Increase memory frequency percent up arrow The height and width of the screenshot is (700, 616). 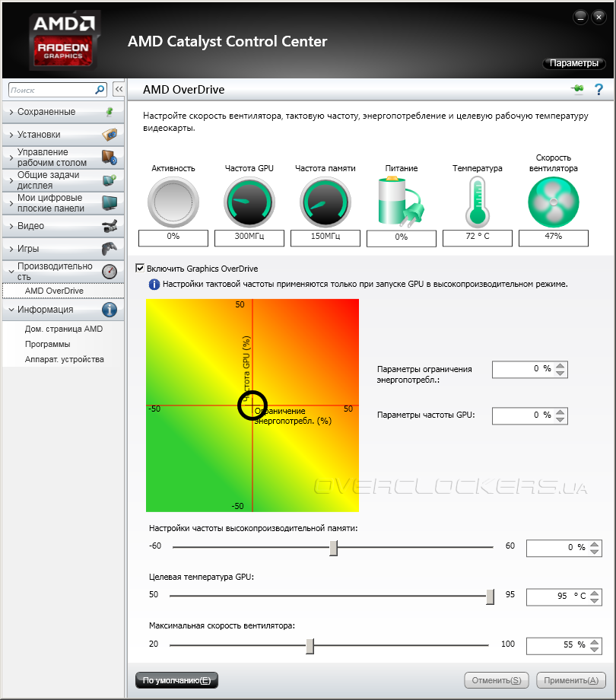coord(594,545)
